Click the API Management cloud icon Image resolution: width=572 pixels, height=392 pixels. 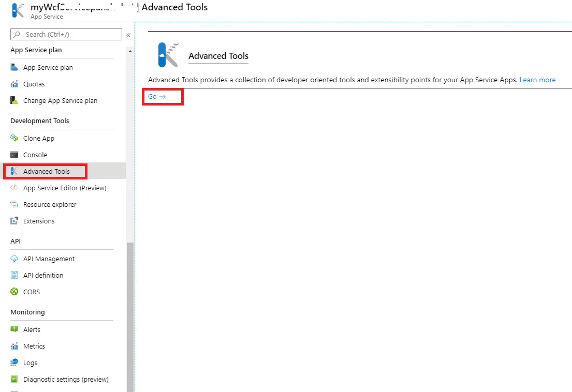pyautogui.click(x=14, y=259)
